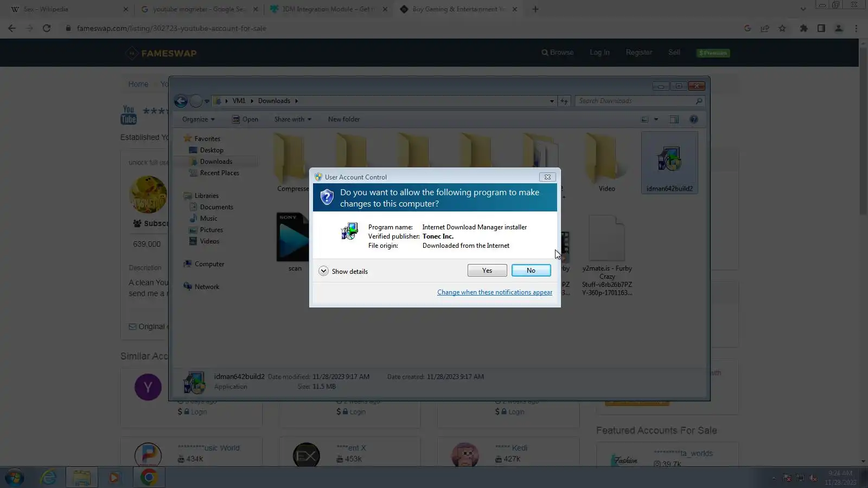The image size is (868, 488).
Task: Open Internet Explorer from taskbar
Action: click(x=49, y=478)
